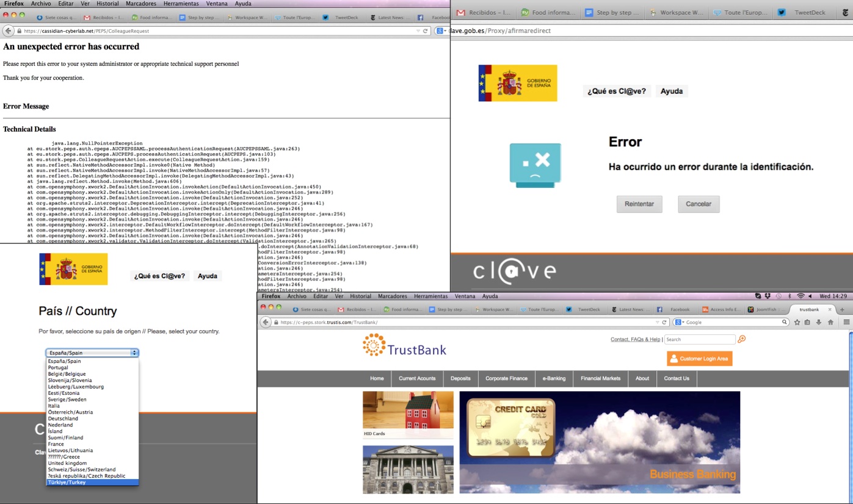
Task: Go back in the TrustBank browser window
Action: pos(266,322)
